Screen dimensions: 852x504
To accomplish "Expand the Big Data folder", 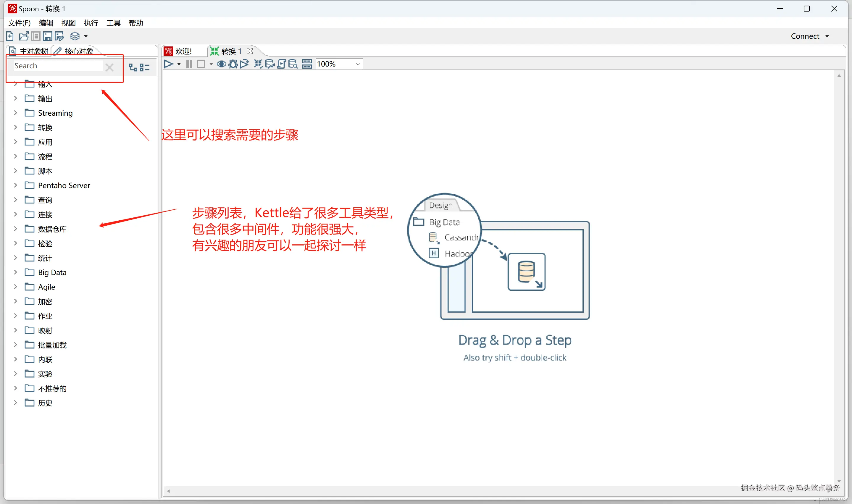I will (15, 272).
